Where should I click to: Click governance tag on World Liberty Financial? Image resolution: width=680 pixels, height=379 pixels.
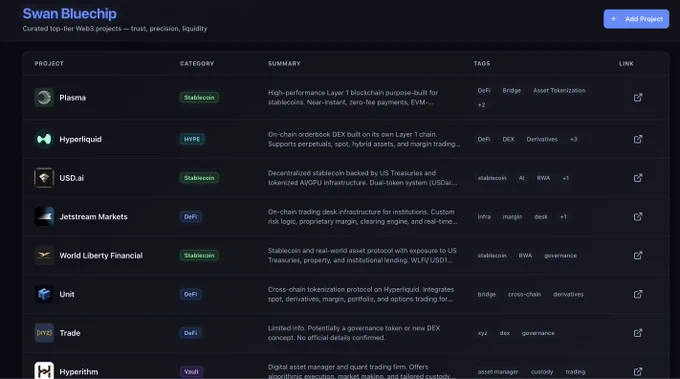click(560, 255)
